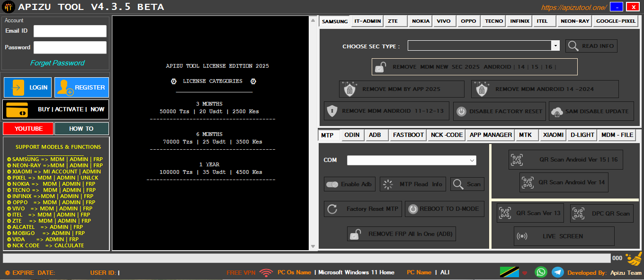Click Disable Factory Reset power button
644x280 pixels.
[x=499, y=111]
